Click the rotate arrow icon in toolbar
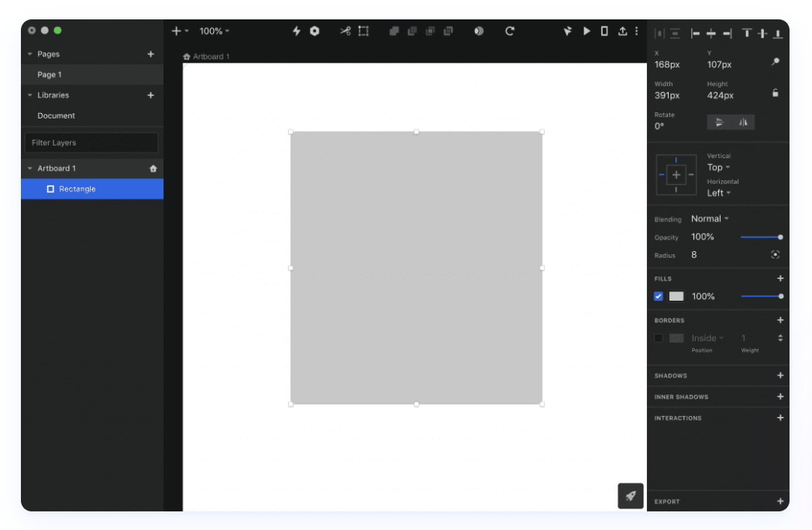The width and height of the screenshot is (812, 530). click(x=510, y=31)
